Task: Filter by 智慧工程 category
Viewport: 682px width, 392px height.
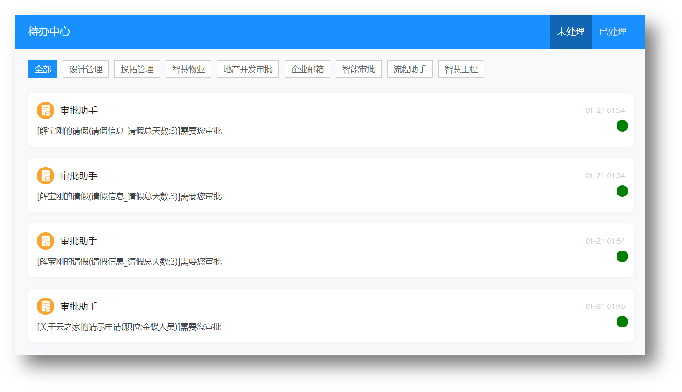Action: [461, 69]
